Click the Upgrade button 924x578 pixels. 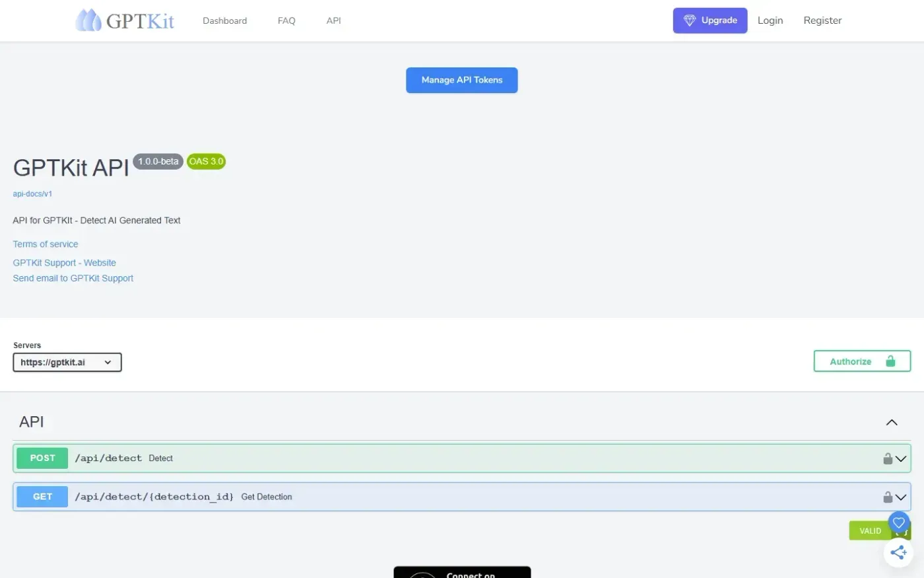(710, 20)
